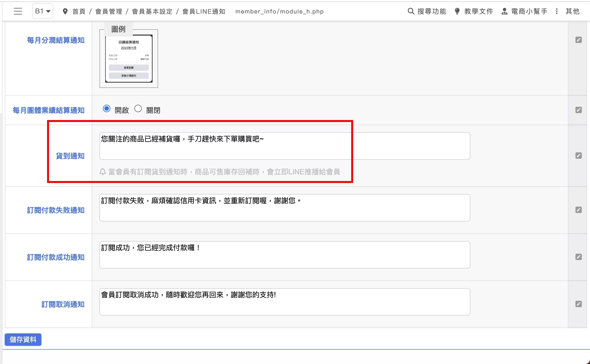Click edit icon for 訂閱付款失敗通知 row
590x364 pixels.
(578, 210)
